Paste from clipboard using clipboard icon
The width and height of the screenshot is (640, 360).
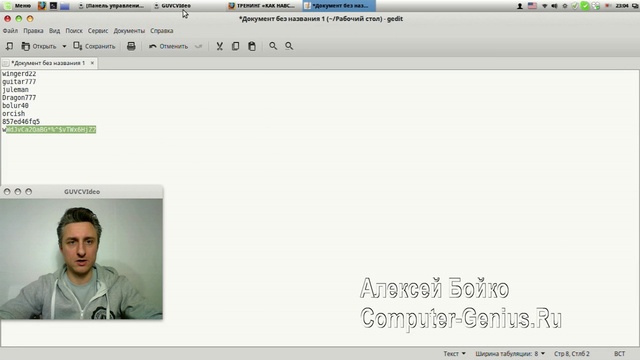[x=252, y=46]
